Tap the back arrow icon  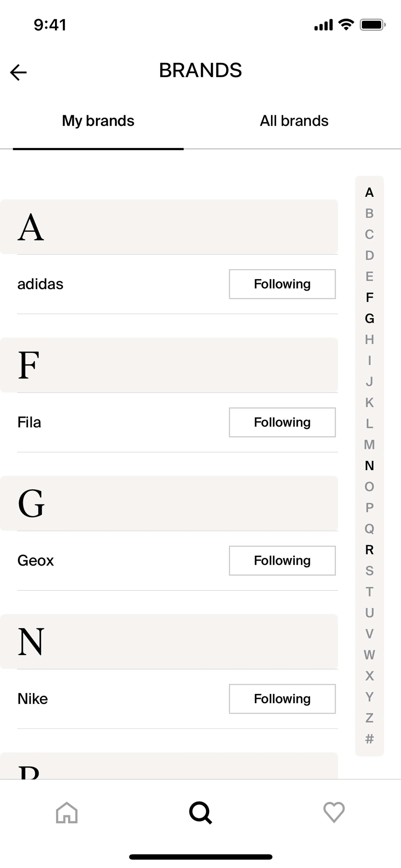pyautogui.click(x=19, y=72)
